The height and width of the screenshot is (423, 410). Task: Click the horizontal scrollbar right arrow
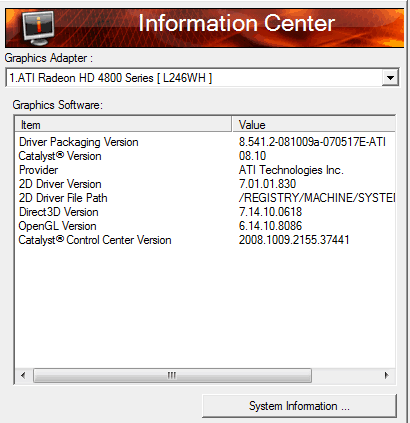click(x=387, y=376)
